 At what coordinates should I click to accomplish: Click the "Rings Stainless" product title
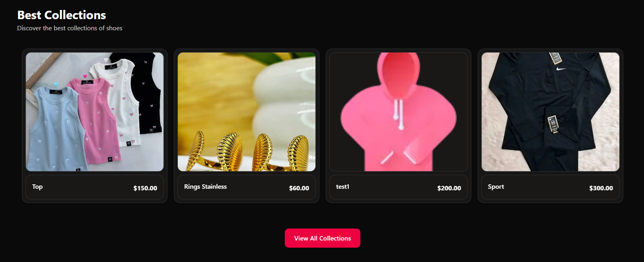[x=205, y=187]
